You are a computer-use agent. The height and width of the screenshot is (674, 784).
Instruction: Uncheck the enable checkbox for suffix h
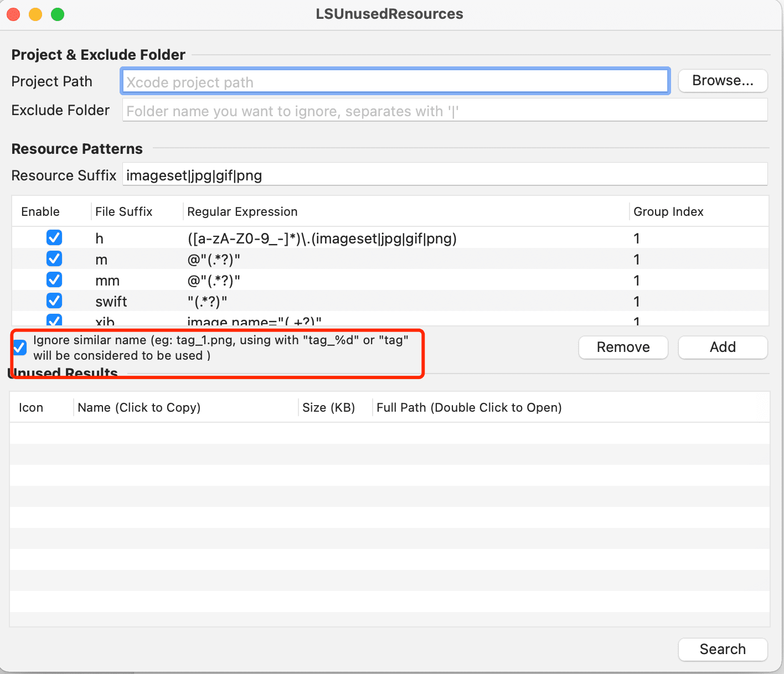[x=54, y=238]
